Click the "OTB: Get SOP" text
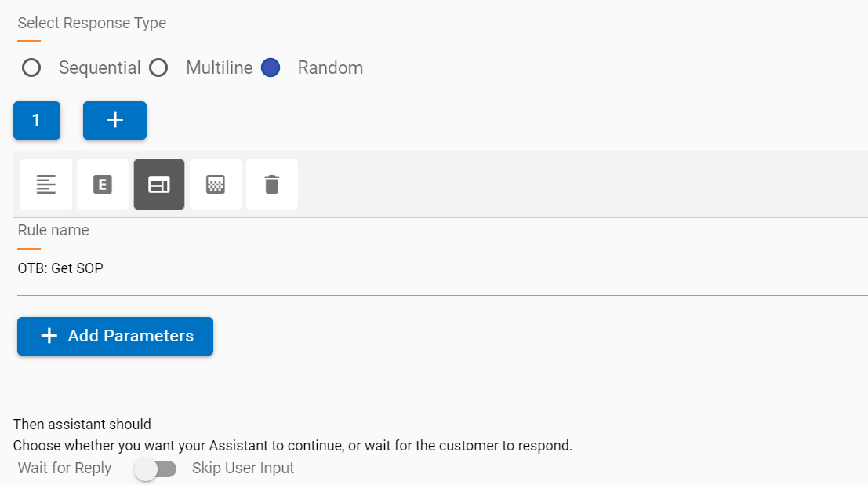This screenshot has width=868, height=485. 60,268
